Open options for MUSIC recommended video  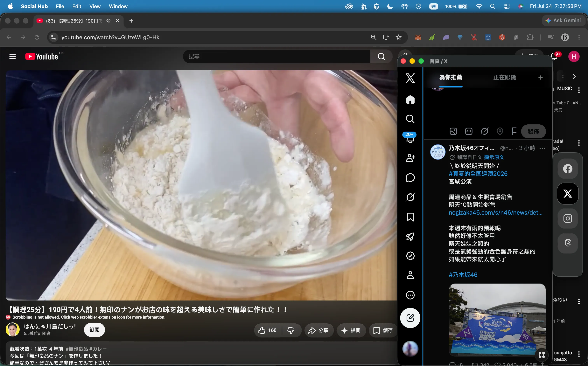[579, 90]
